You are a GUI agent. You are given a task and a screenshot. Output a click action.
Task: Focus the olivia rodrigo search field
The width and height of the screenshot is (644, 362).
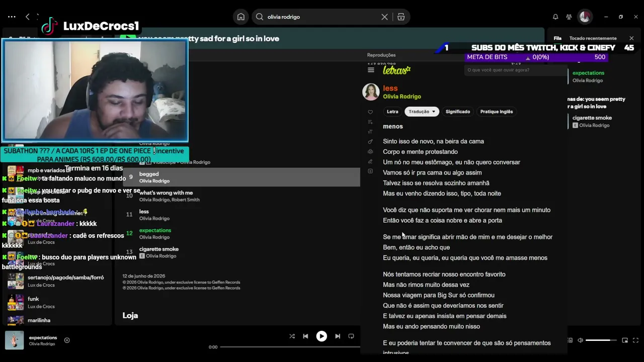pos(322,17)
